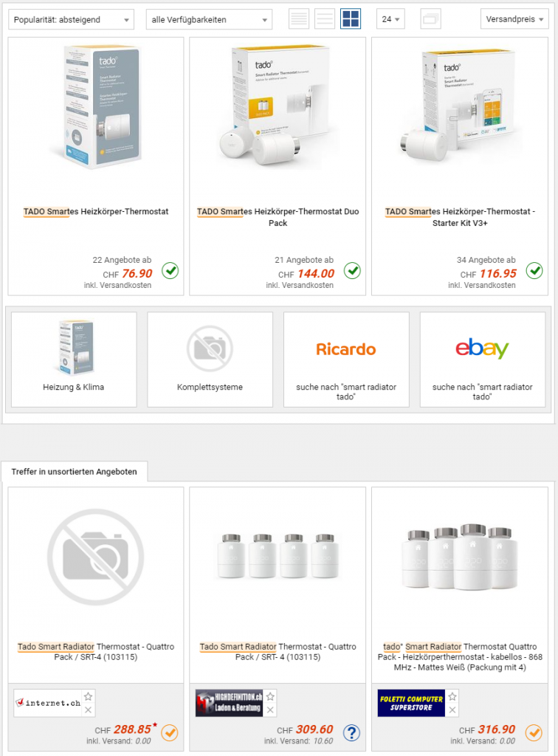Click the orange checkmark for Foletti offer
This screenshot has width=558, height=756.
[x=534, y=733]
